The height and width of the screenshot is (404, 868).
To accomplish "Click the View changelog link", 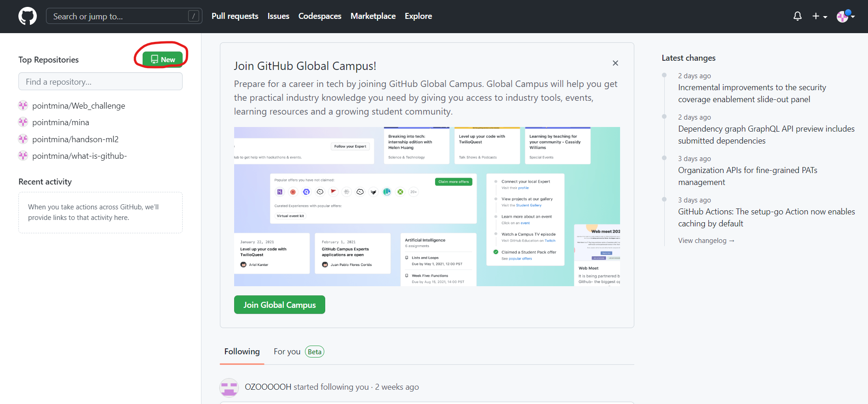I will pos(706,241).
